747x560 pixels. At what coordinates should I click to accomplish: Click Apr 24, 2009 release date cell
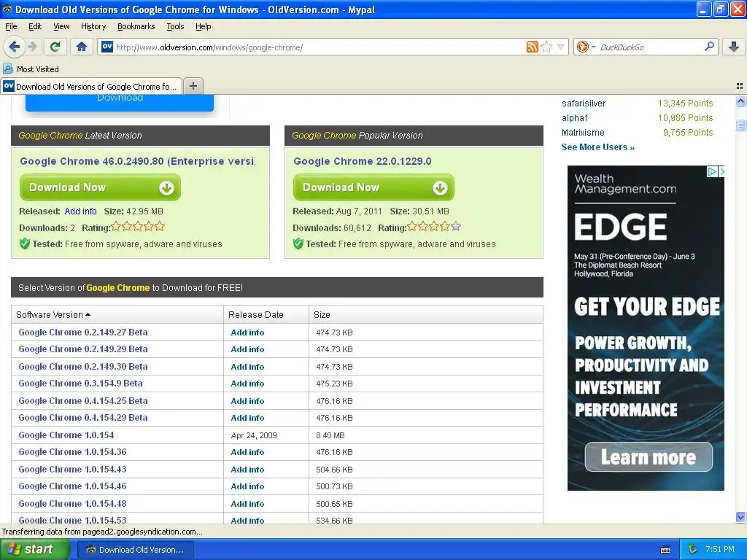253,435
